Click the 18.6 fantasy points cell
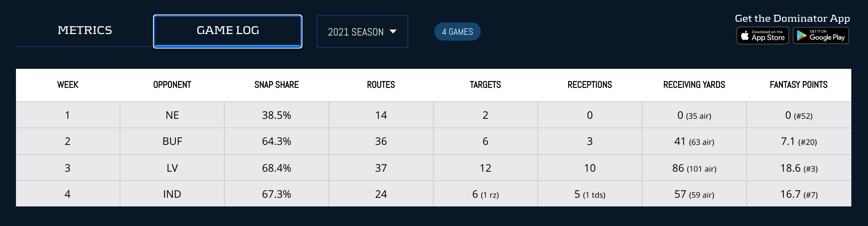Image resolution: width=868 pixels, height=226 pixels. 798,168
